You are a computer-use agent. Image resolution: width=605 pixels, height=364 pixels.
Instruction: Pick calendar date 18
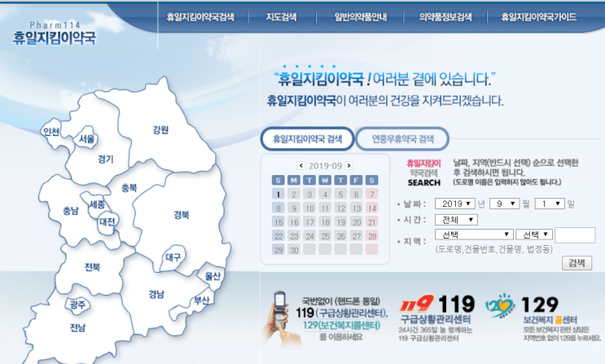[x=325, y=222]
